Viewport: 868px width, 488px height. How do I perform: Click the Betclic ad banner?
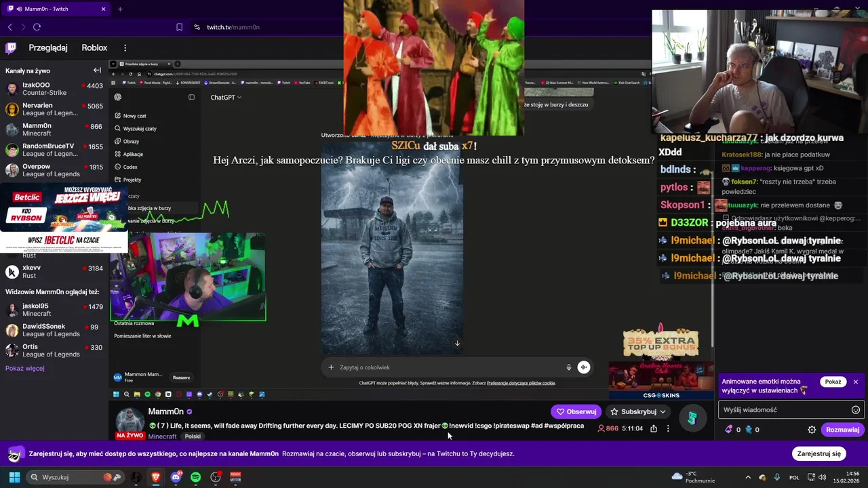click(64, 218)
